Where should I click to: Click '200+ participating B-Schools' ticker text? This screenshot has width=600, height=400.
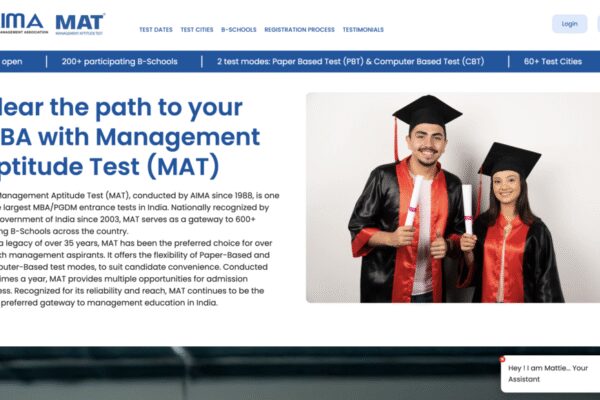tap(119, 62)
